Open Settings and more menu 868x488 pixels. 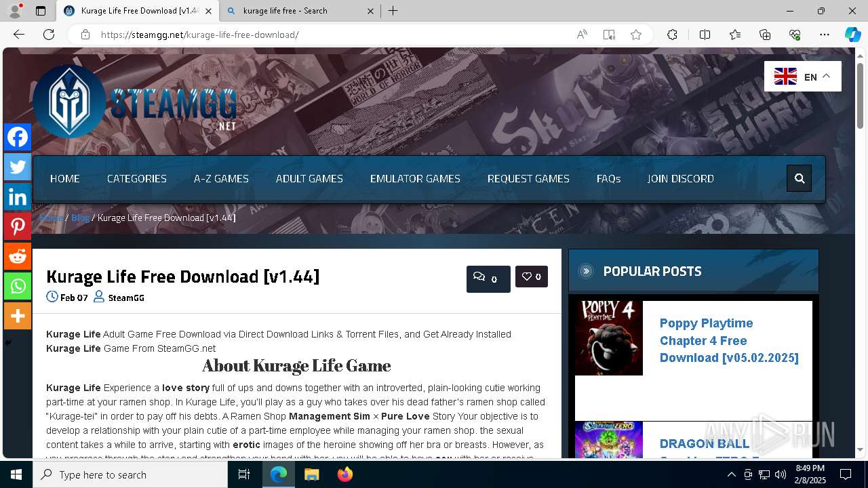[825, 35]
